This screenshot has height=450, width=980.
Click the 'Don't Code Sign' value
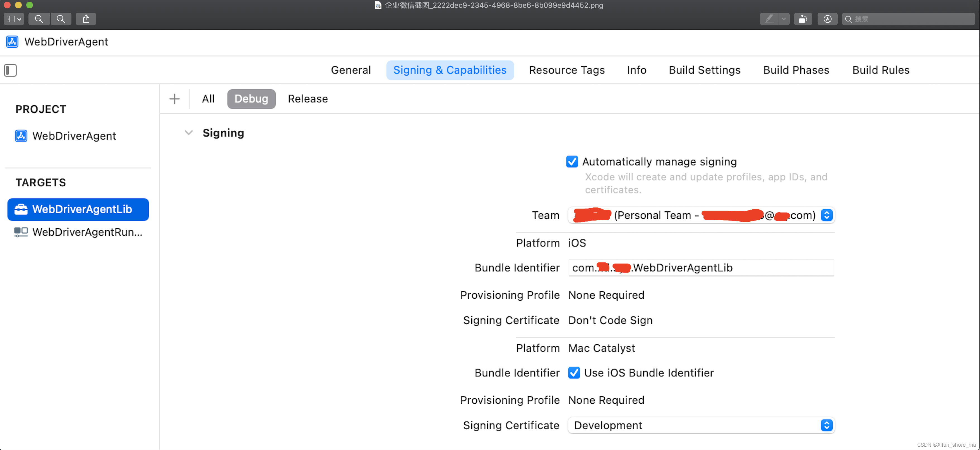coord(610,320)
